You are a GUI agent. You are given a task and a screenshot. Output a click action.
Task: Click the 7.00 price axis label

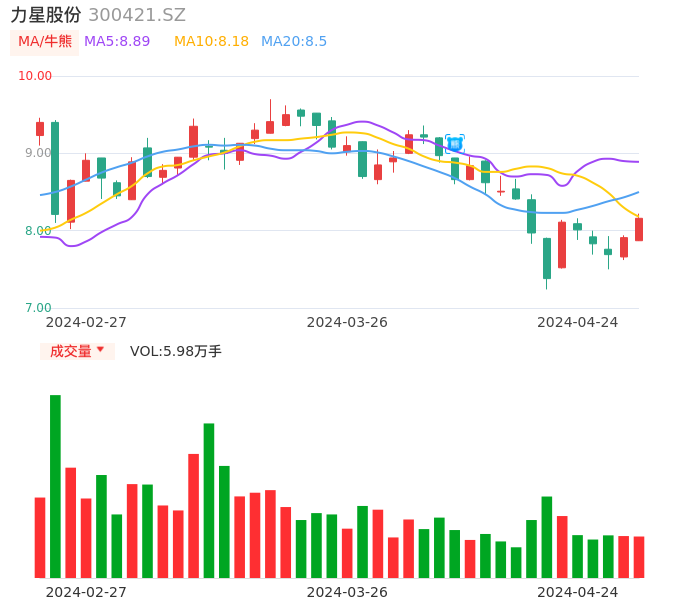point(39,308)
